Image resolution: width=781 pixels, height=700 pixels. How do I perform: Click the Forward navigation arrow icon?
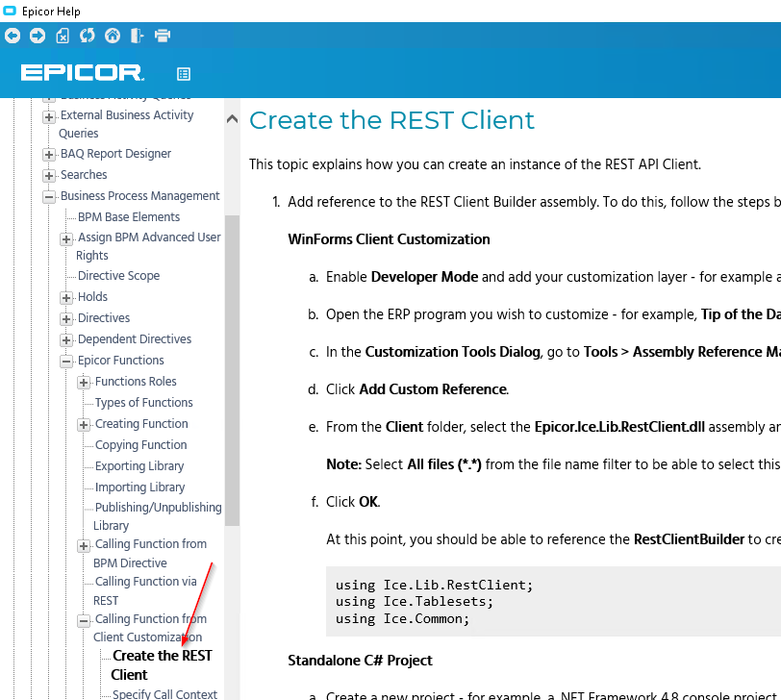pyautogui.click(x=38, y=36)
